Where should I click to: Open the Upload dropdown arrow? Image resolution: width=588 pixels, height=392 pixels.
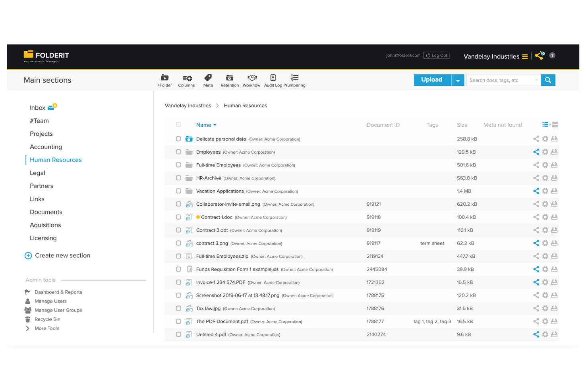pyautogui.click(x=458, y=80)
